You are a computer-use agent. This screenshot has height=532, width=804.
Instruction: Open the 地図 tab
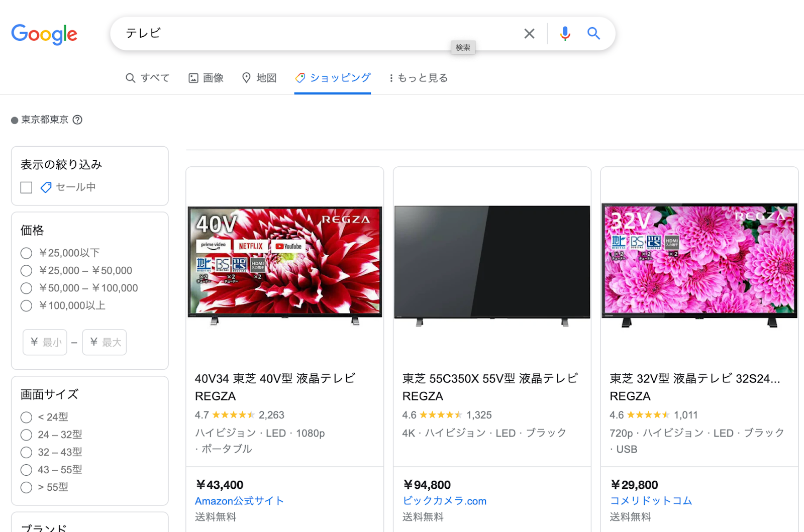point(259,78)
